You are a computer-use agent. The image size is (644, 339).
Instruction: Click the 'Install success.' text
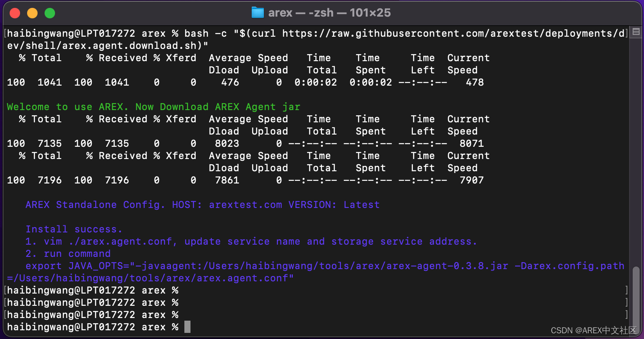(74, 229)
